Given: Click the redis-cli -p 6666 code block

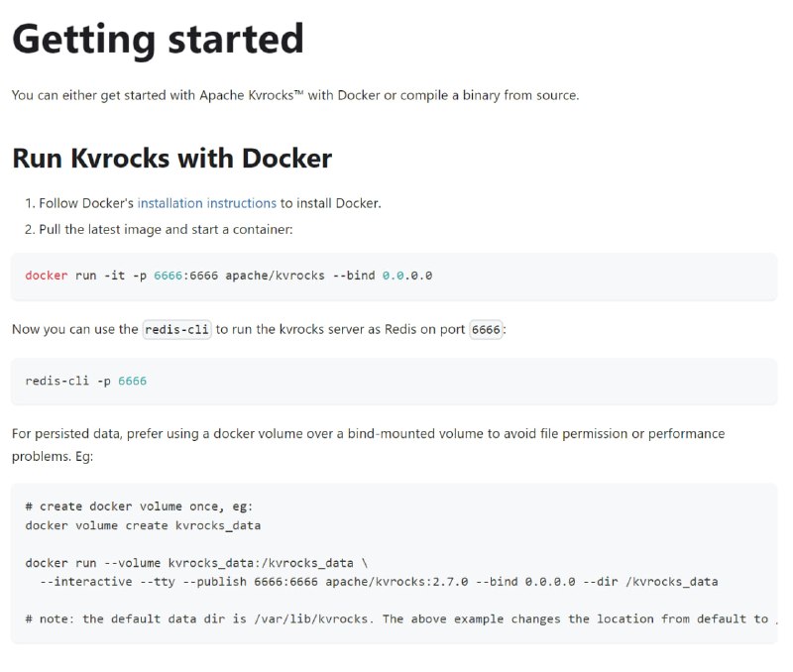Looking at the screenshot, I should pyautogui.click(x=394, y=382).
